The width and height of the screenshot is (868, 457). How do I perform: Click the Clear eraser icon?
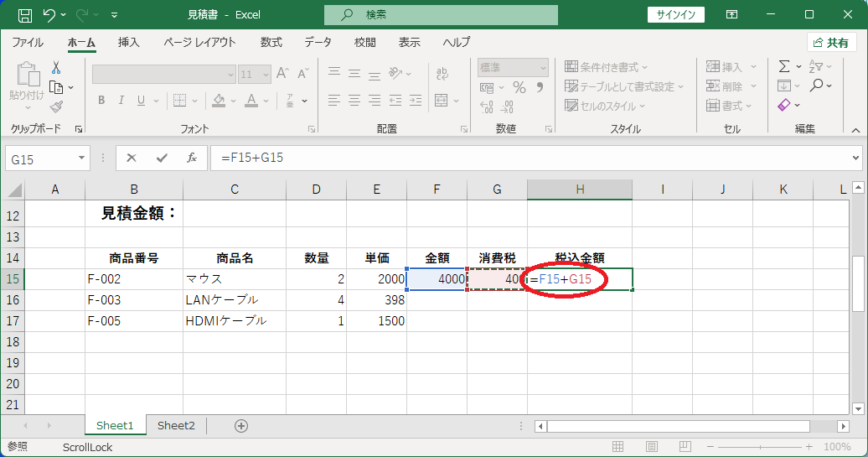click(x=784, y=105)
